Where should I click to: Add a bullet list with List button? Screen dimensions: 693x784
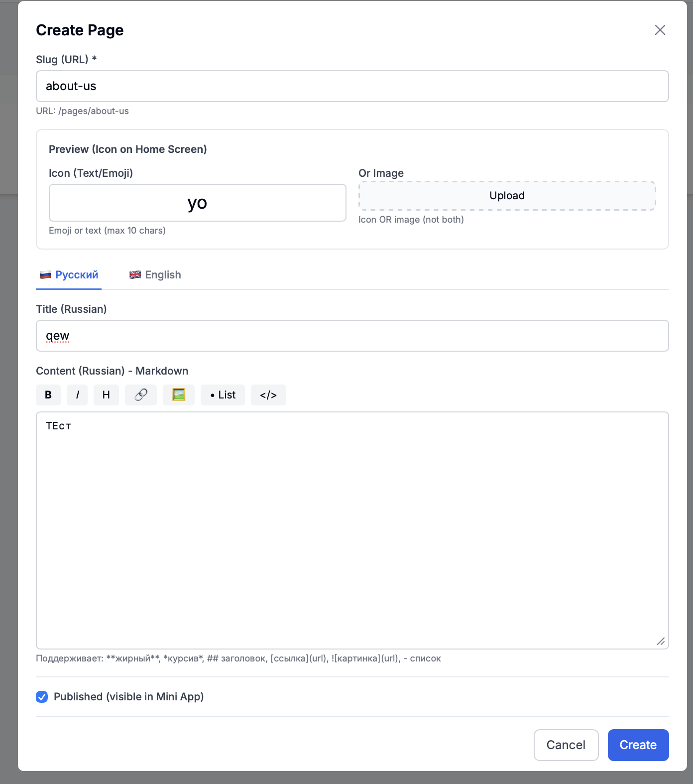tap(223, 395)
